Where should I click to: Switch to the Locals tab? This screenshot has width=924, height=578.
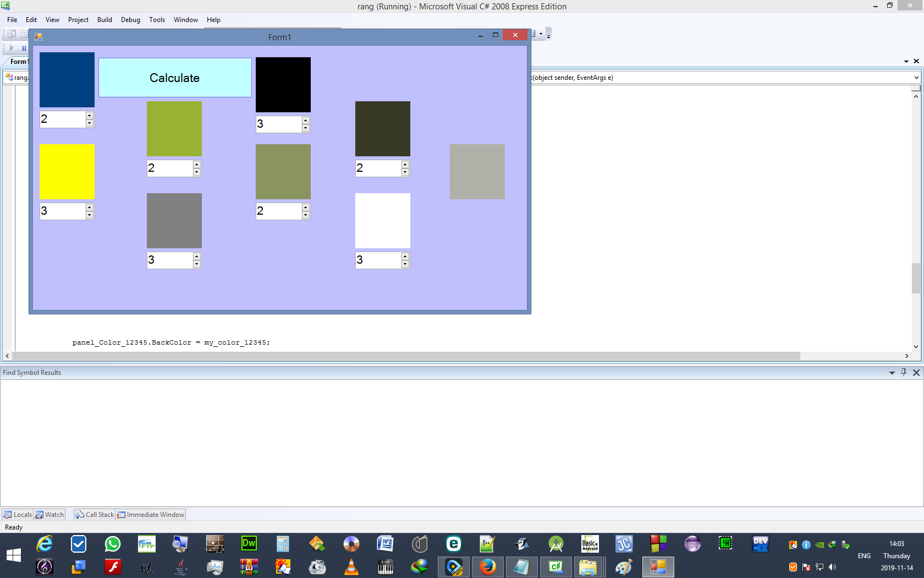18,515
